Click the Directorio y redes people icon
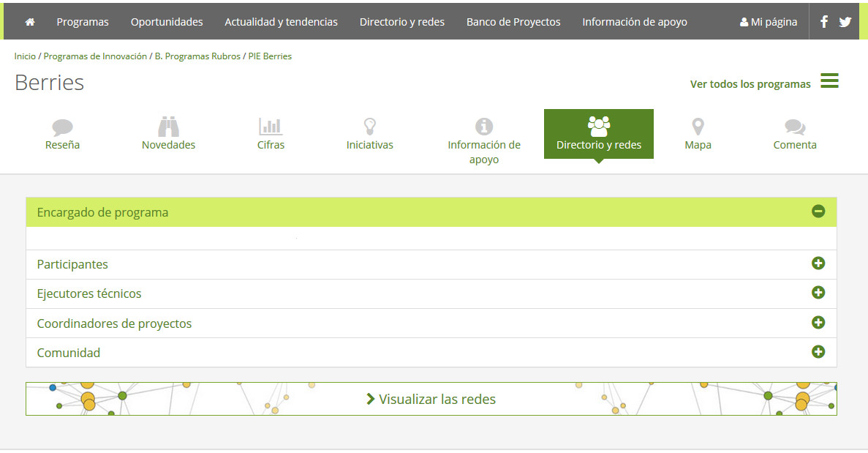Image resolution: width=868 pixels, height=453 pixels. coord(598,127)
